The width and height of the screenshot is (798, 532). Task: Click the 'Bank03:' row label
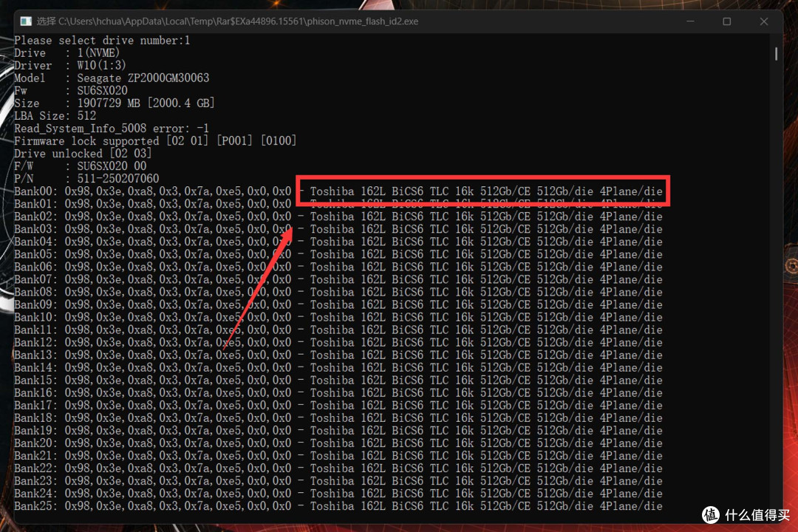click(36, 229)
